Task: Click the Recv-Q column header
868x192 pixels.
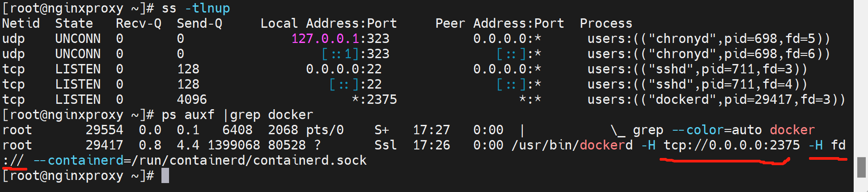Action: [138, 23]
